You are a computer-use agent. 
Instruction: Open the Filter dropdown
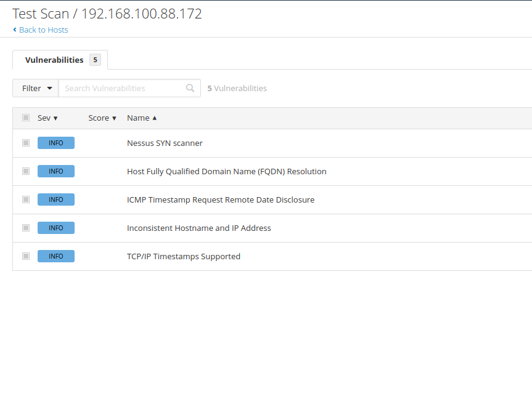[36, 88]
